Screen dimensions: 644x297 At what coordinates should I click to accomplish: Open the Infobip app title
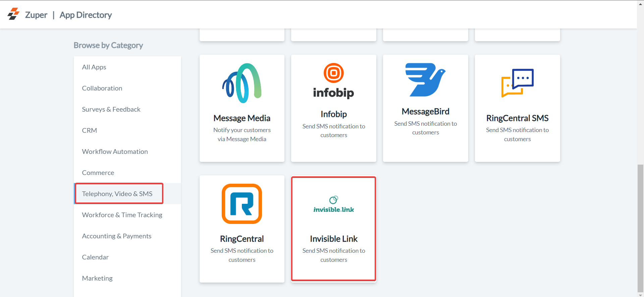click(334, 114)
